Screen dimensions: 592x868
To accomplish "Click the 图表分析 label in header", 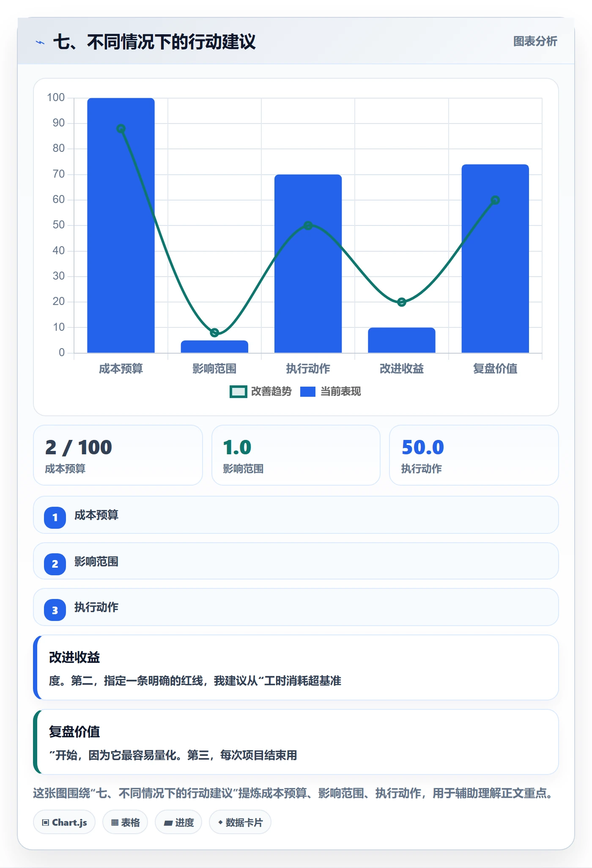I will coord(535,41).
